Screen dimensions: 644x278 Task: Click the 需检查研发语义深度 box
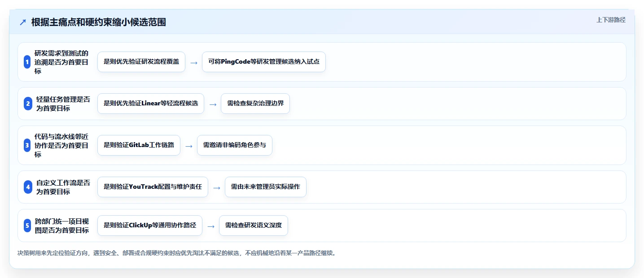pos(254,226)
